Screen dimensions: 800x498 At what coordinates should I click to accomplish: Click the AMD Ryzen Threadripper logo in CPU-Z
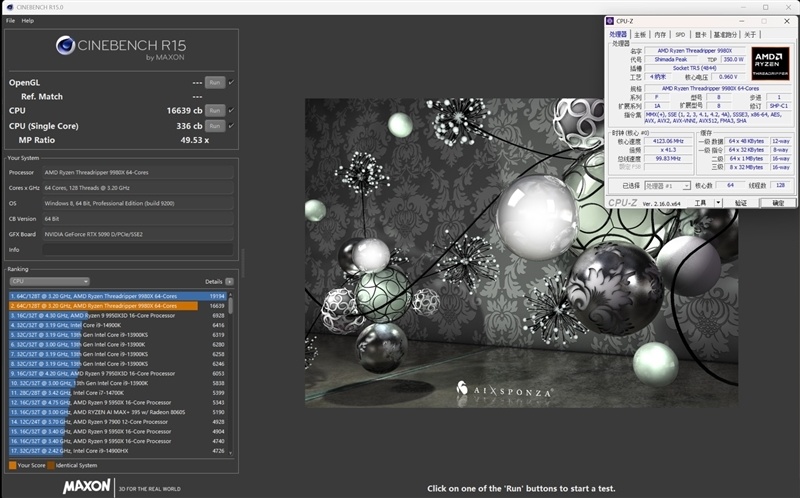(770, 61)
